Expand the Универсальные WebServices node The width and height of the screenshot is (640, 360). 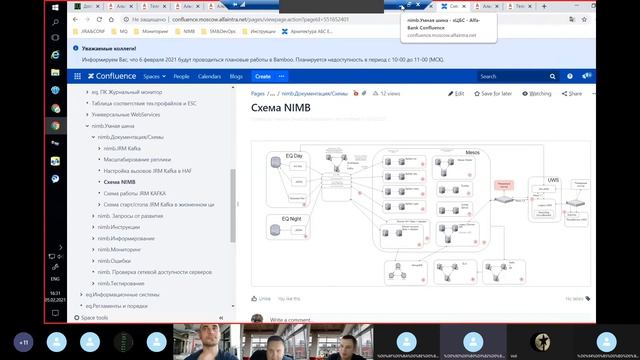[87, 115]
